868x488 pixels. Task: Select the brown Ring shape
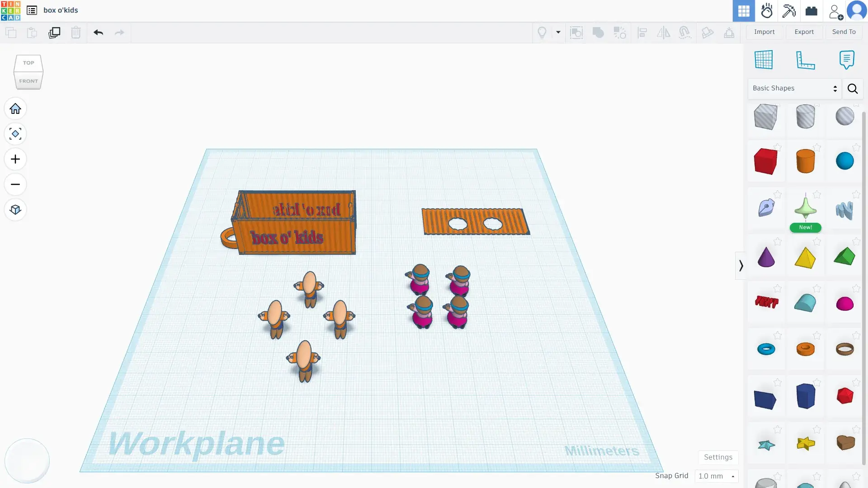(844, 349)
